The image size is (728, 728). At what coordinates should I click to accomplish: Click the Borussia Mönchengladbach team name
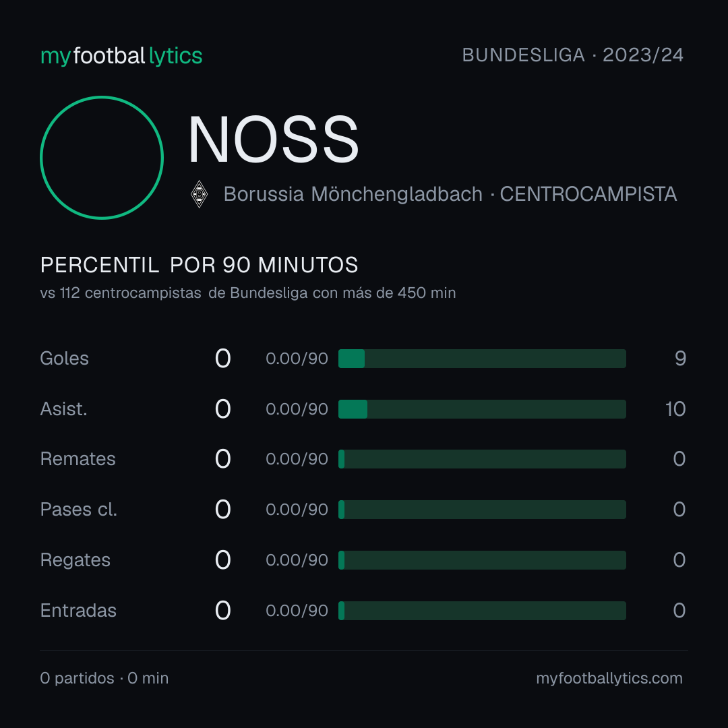pyautogui.click(x=353, y=194)
